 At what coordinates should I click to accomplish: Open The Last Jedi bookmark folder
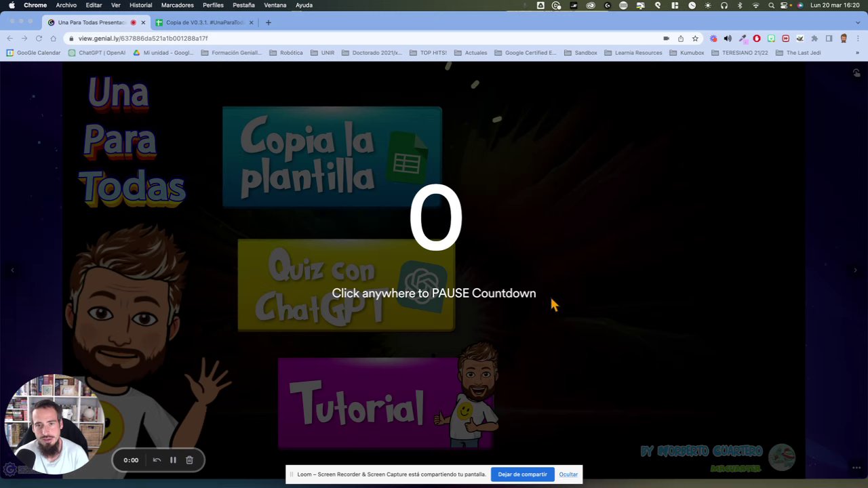(798, 53)
